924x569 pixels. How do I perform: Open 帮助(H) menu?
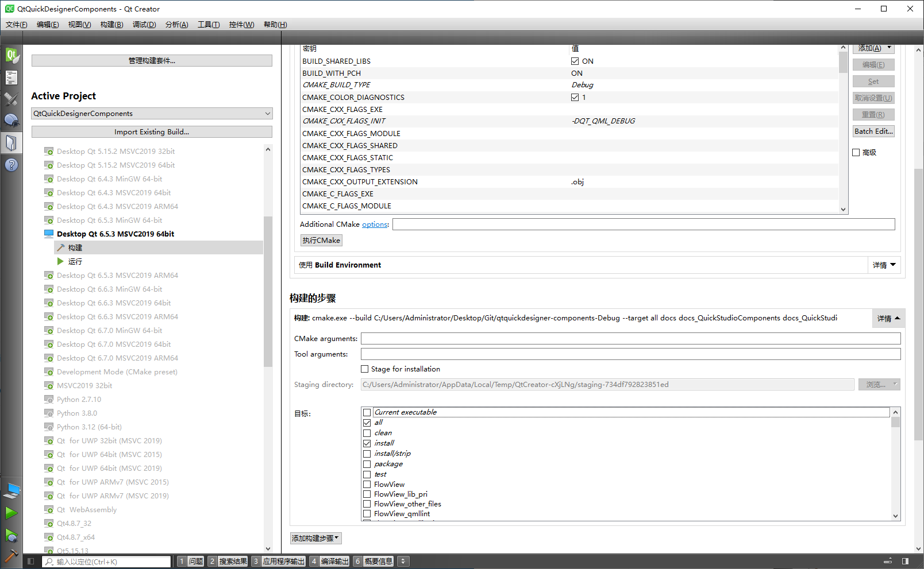(x=275, y=25)
